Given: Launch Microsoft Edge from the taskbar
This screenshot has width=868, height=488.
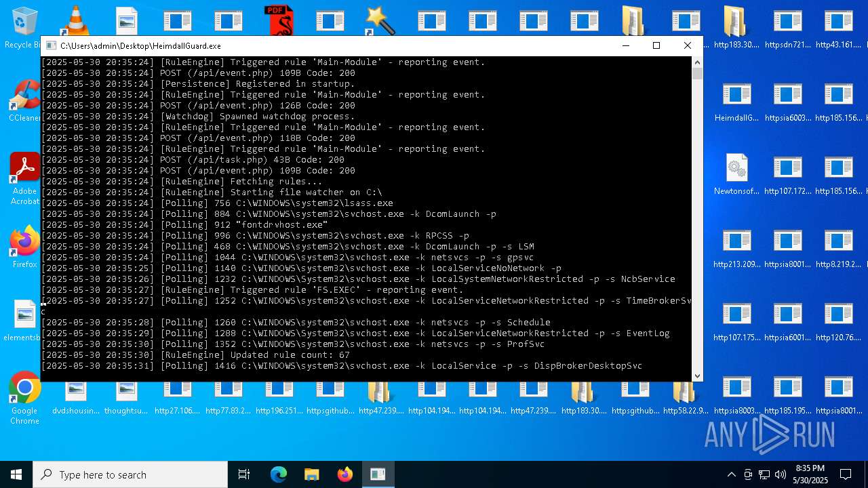Looking at the screenshot, I should pos(279,474).
